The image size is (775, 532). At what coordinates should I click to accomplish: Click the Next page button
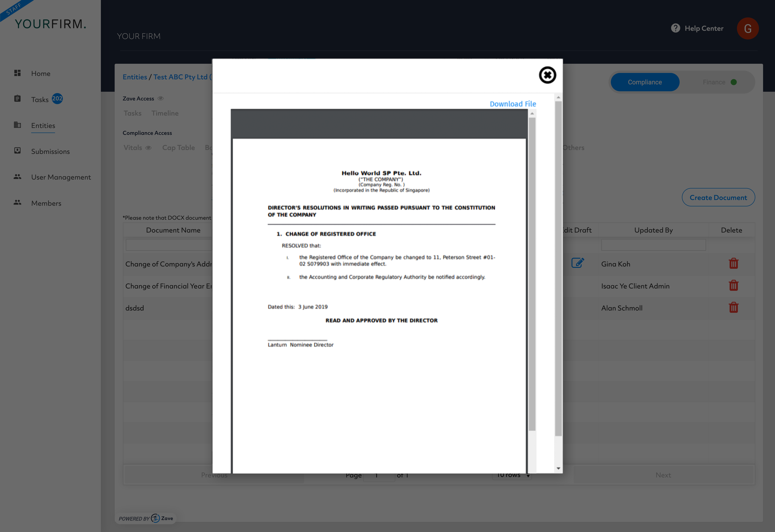(663, 475)
